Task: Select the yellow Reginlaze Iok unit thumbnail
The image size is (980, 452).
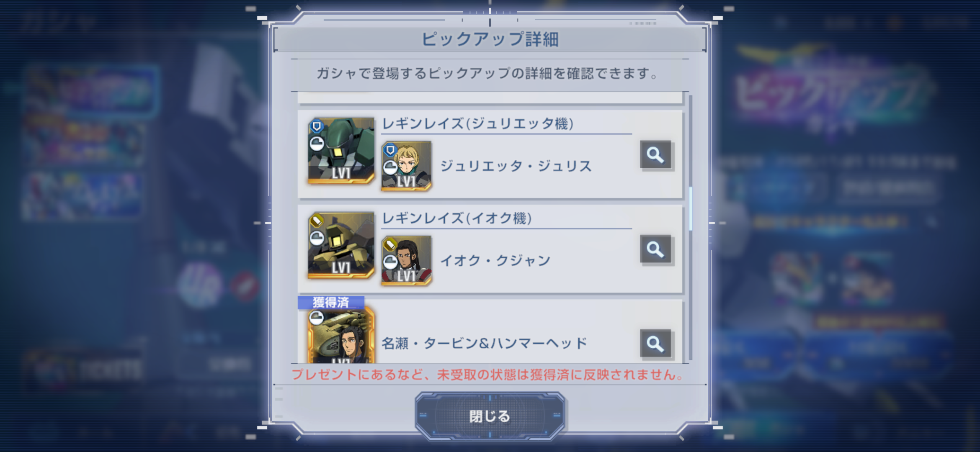Action: [x=341, y=245]
